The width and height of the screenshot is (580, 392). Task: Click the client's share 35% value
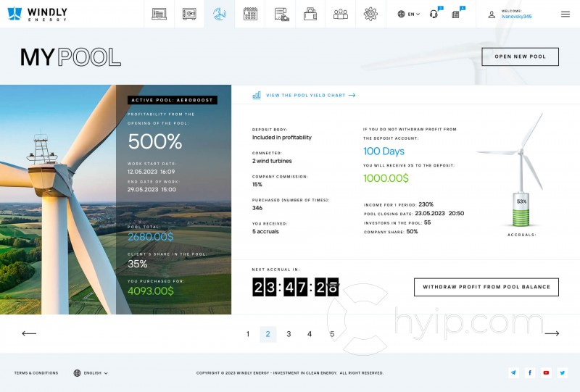137,264
